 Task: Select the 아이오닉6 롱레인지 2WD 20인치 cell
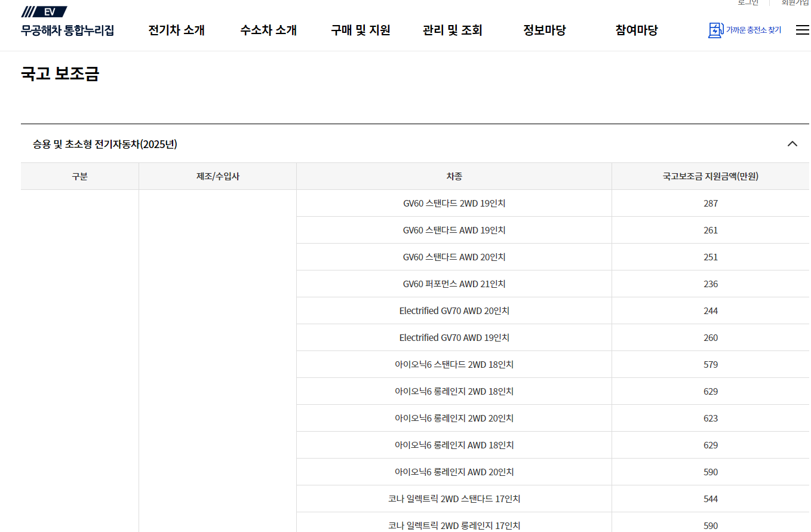click(x=454, y=418)
